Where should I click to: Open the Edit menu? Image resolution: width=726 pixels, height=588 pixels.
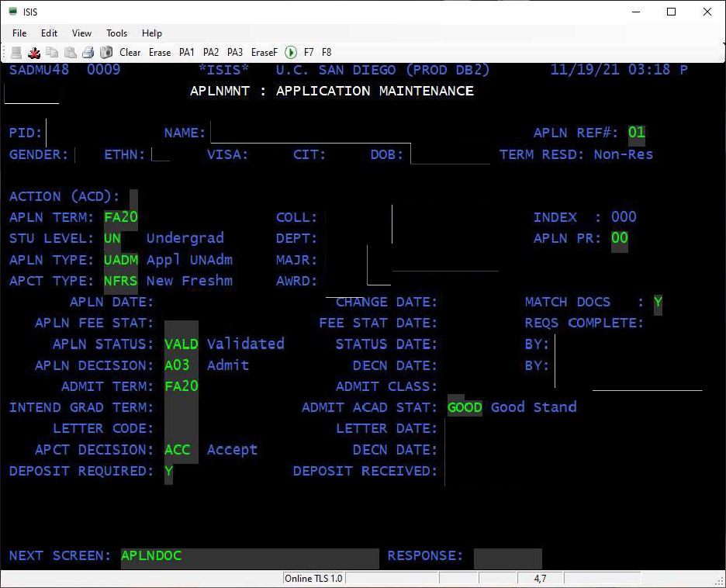coord(49,33)
